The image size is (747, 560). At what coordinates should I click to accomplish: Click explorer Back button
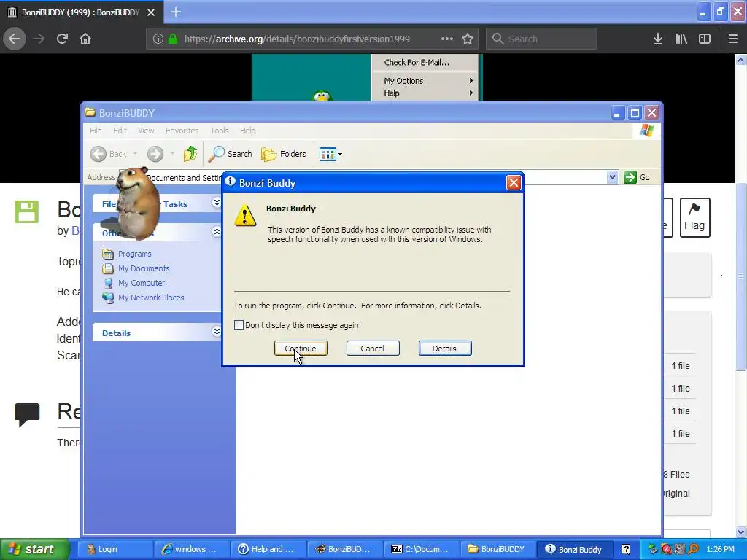pyautogui.click(x=109, y=154)
